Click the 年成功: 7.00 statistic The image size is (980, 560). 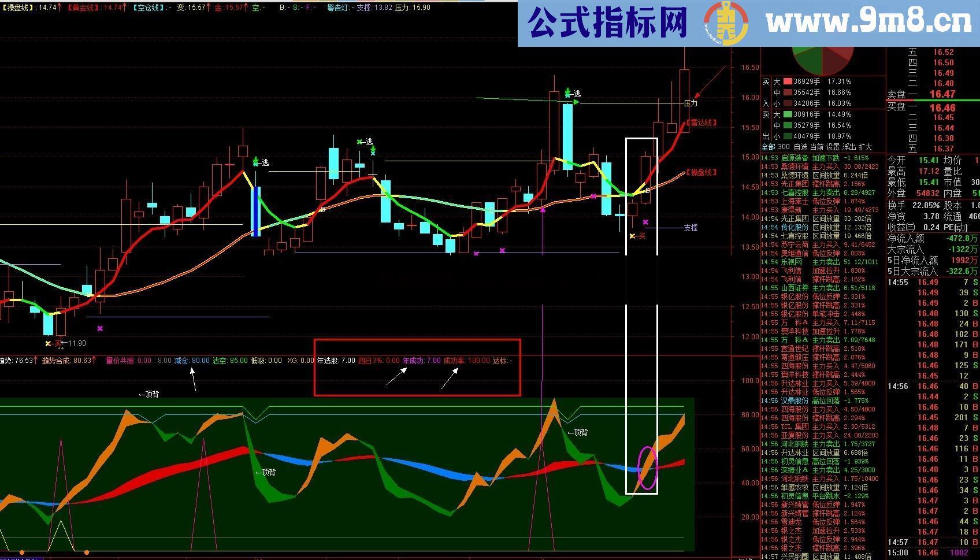(422, 361)
